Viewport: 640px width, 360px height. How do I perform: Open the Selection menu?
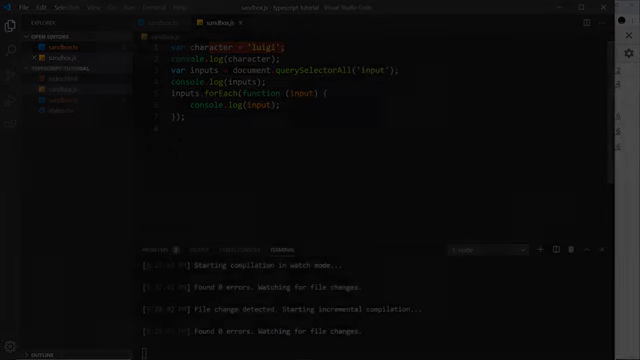[x=67, y=7]
